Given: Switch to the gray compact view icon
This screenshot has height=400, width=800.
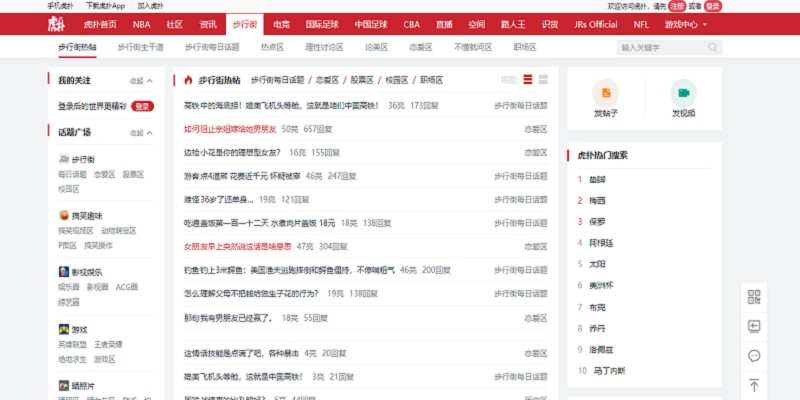Looking at the screenshot, I should tap(543, 80).
